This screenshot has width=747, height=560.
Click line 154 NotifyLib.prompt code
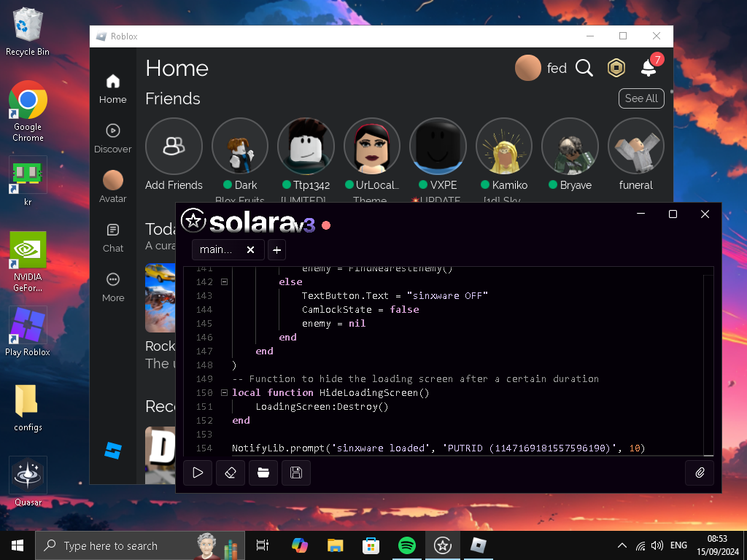[438, 448]
